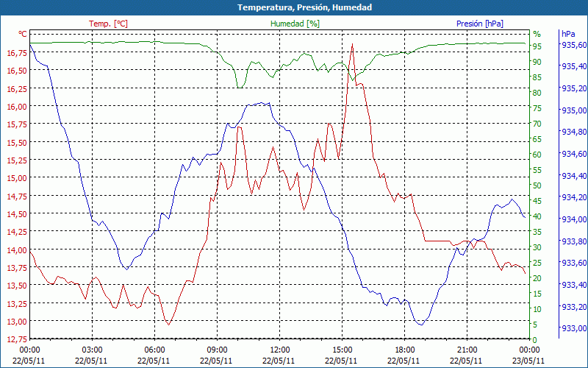
Task: Click "13,00" on the temperature axis
Action: (x=17, y=321)
